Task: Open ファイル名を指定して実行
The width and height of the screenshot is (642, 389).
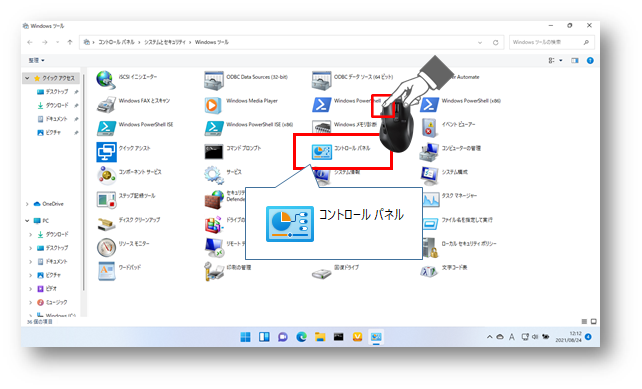Action: [x=457, y=223]
